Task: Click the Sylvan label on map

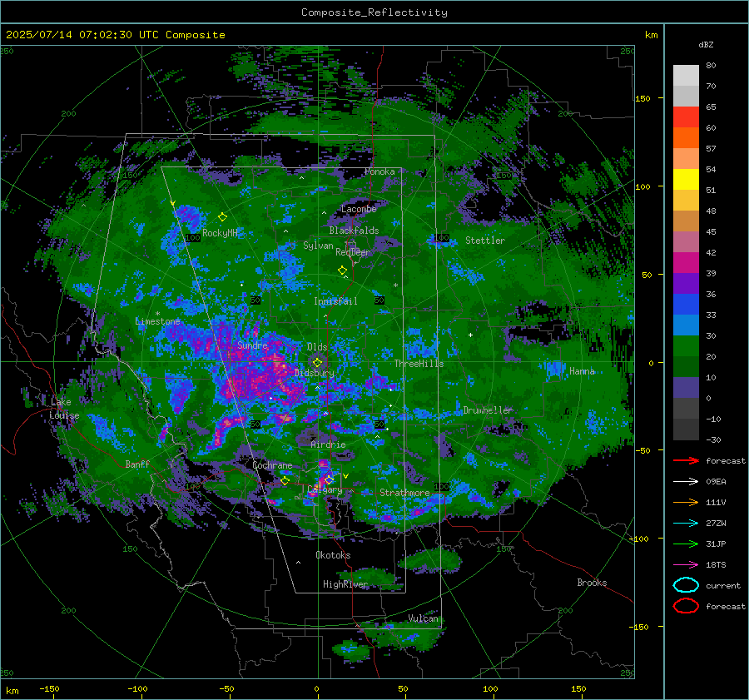Action: (318, 246)
